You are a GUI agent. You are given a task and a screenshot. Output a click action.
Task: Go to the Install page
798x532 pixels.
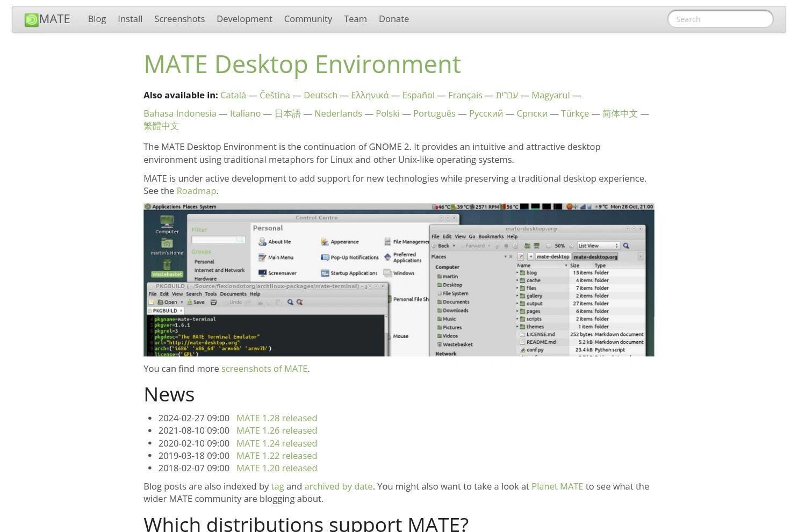pos(130,19)
